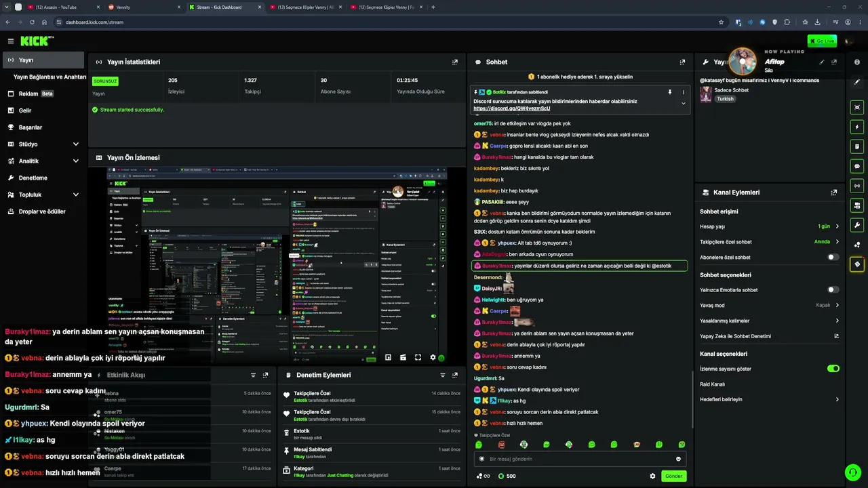868x488 pixels.
Task: Pop out the Yayın İstatistikleri panel
Action: coord(455,62)
